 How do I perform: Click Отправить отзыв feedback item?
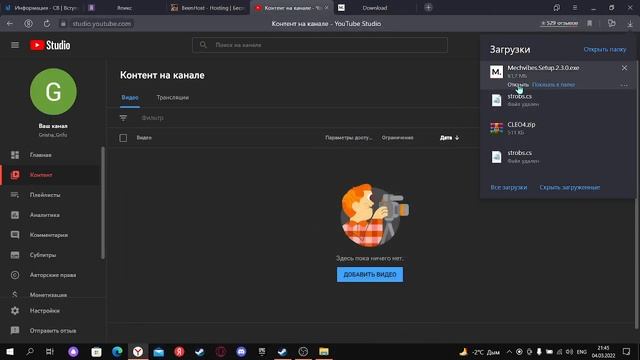pyautogui.click(x=53, y=331)
